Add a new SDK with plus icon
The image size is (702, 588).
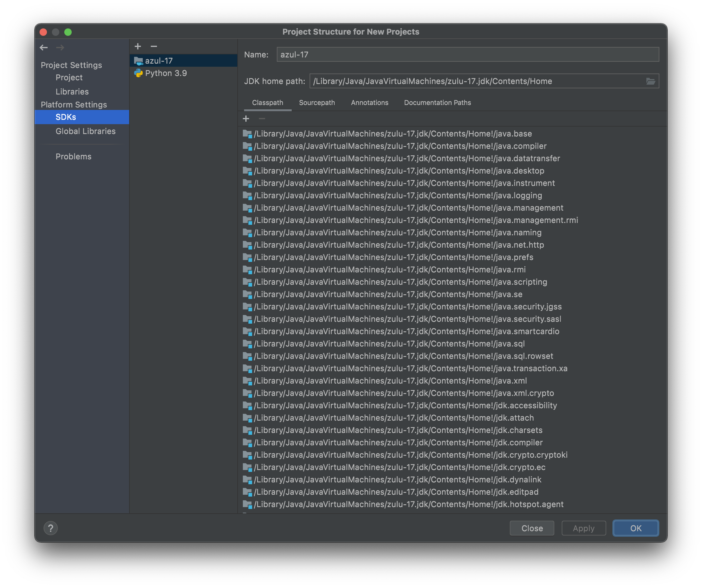pos(138,46)
